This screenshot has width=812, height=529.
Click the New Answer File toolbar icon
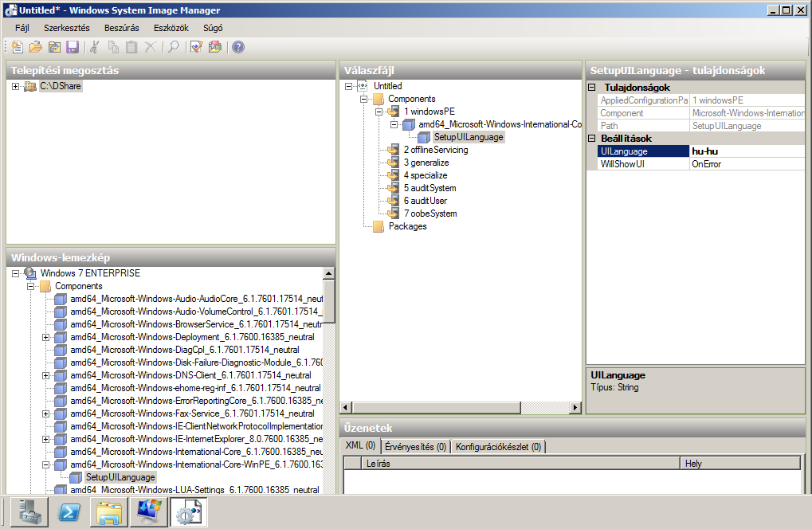click(17, 47)
